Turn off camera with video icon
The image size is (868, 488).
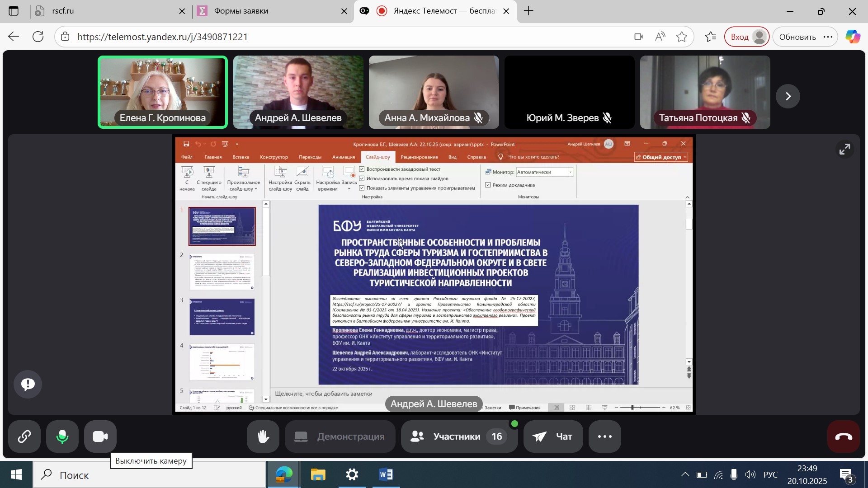(x=100, y=436)
